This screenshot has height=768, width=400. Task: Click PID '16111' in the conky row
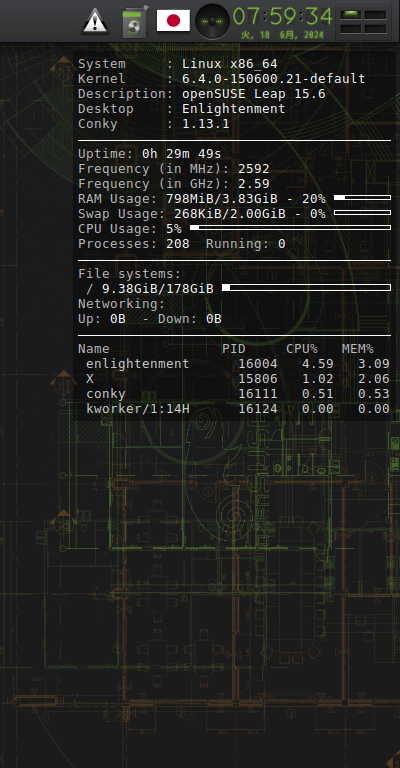tap(258, 394)
